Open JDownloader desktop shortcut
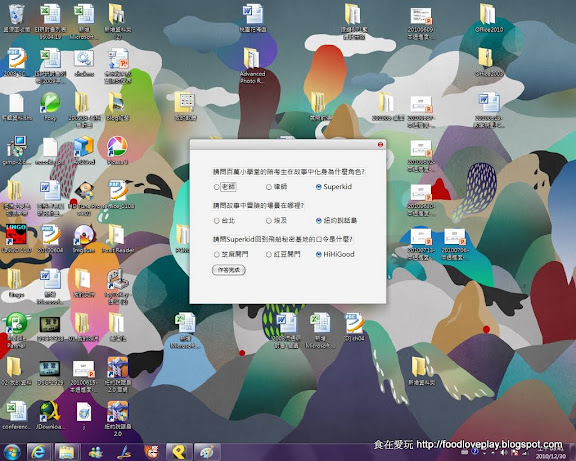The width and height of the screenshot is (576, 461). coord(50,415)
